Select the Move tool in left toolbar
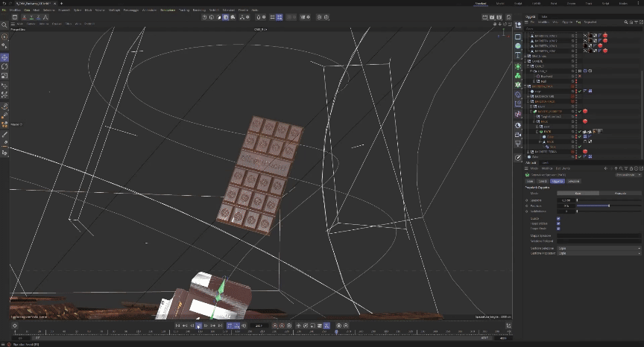Screen dimensions: 644x347 click(4, 57)
